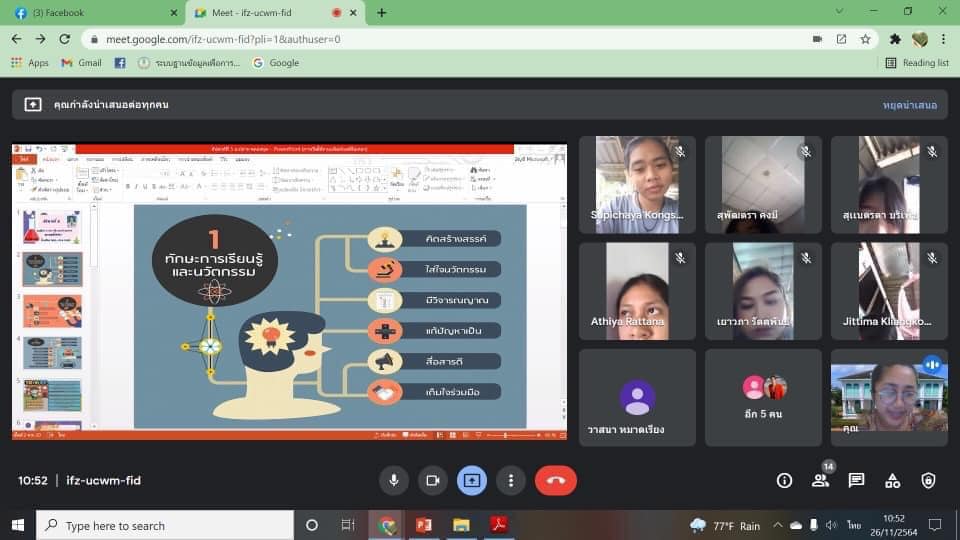Open the chat panel

point(856,480)
